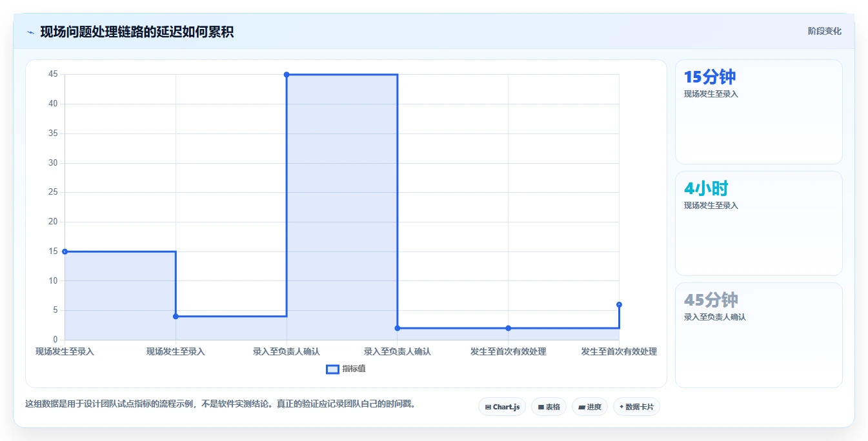Select the 4小时 data card
868x441 pixels.
(759, 224)
